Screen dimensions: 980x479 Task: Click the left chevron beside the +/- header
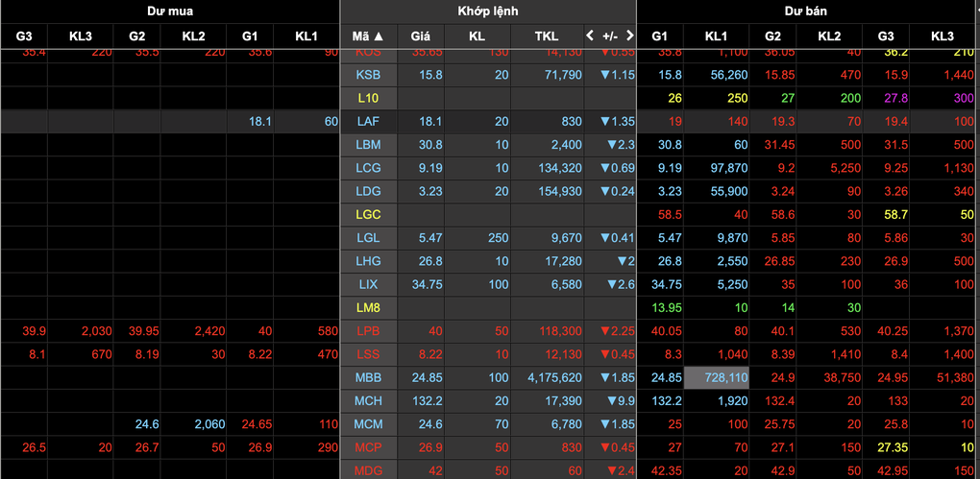coord(591,36)
